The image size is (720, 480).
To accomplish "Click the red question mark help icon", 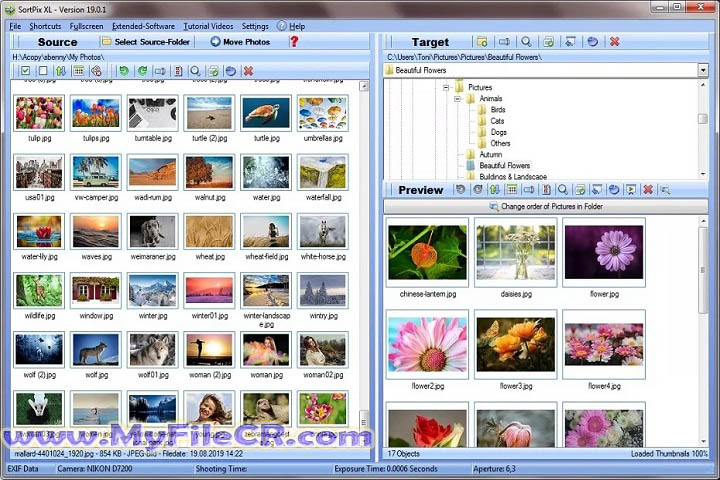I will (294, 41).
